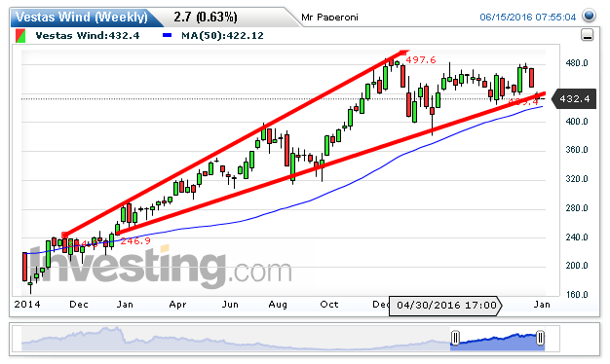Click the 497.6 high price label
The height and width of the screenshot is (364, 610).
[421, 60]
